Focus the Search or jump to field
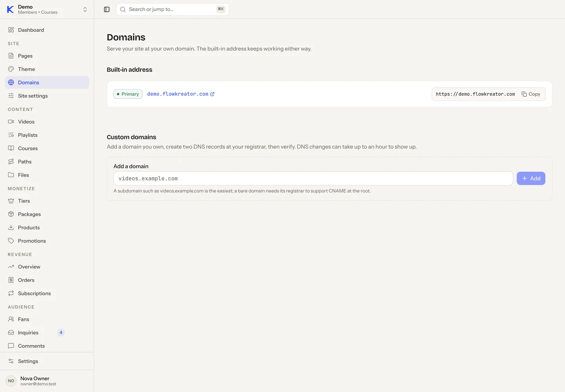The height and width of the screenshot is (392, 565). (x=172, y=9)
